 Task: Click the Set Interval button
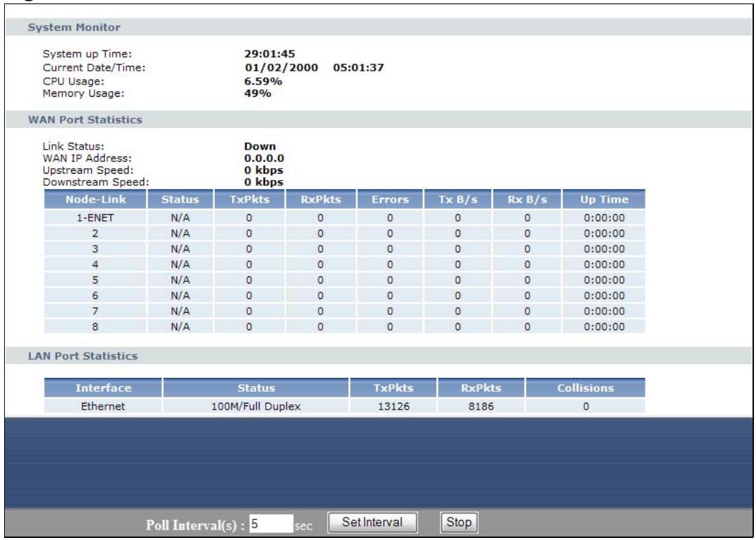click(x=372, y=522)
